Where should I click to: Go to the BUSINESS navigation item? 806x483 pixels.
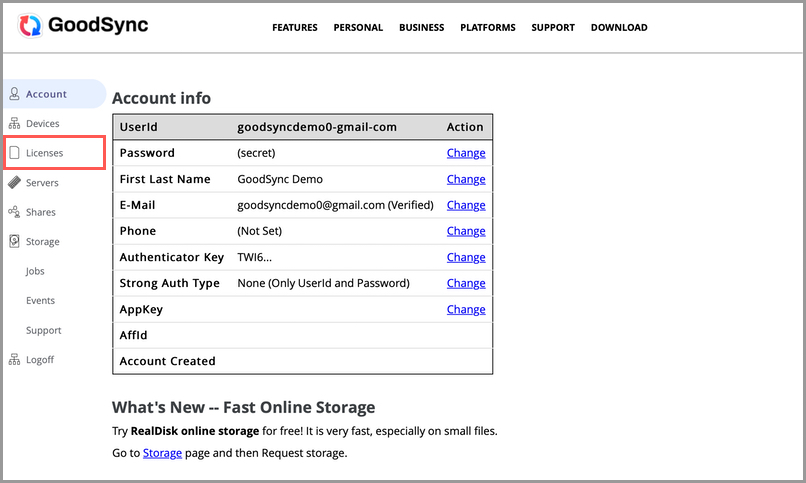(x=421, y=28)
